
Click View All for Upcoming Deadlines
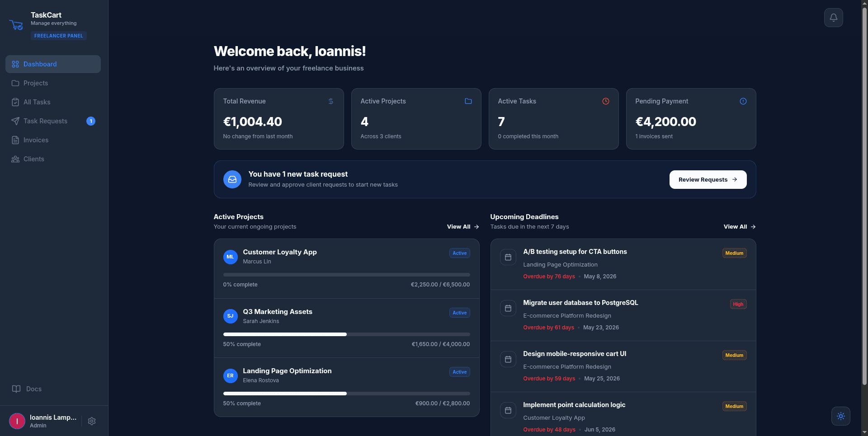pyautogui.click(x=740, y=227)
